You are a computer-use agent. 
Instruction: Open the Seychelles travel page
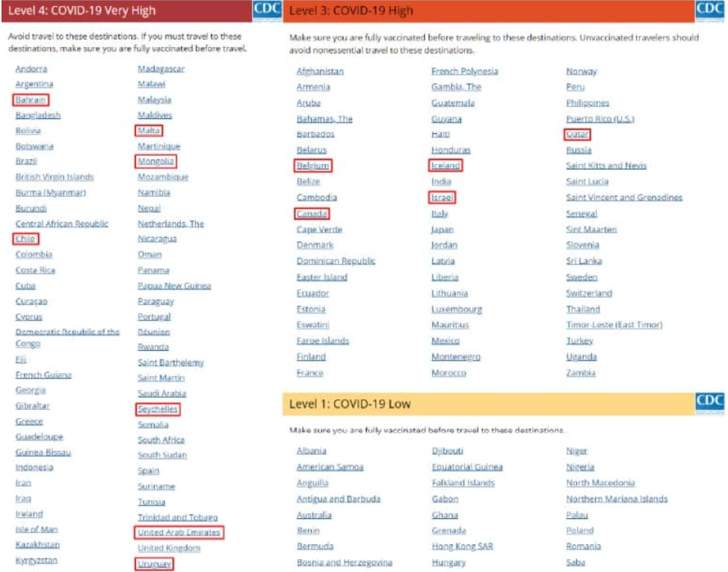tap(158, 410)
